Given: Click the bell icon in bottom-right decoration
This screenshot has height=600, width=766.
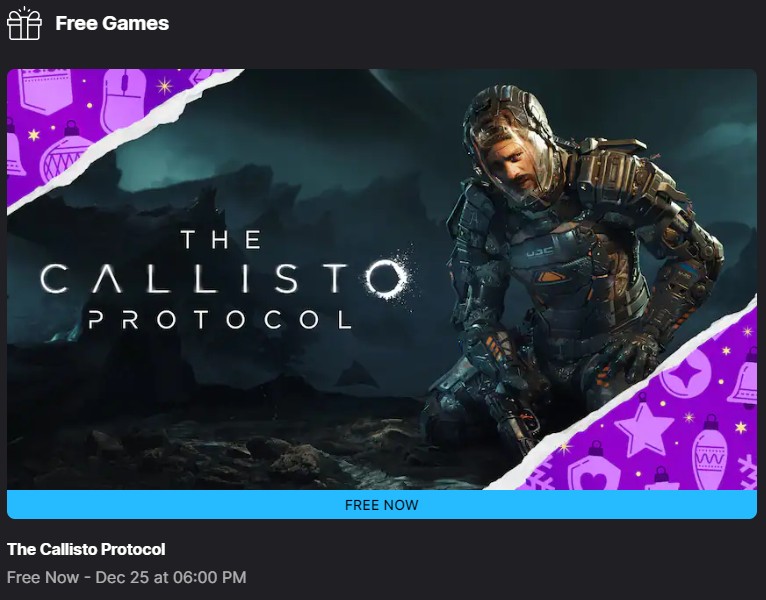Looking at the screenshot, I should coord(744,380).
